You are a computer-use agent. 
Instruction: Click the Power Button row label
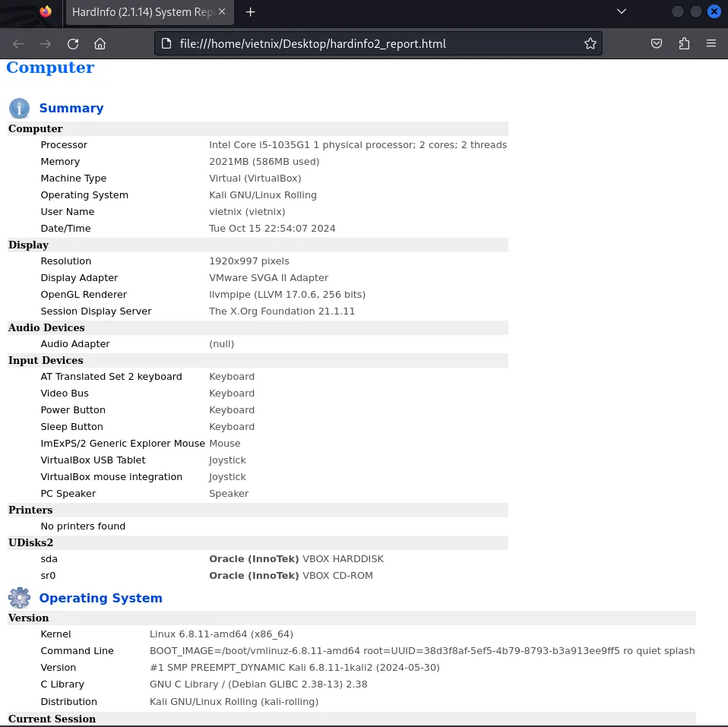(73, 410)
